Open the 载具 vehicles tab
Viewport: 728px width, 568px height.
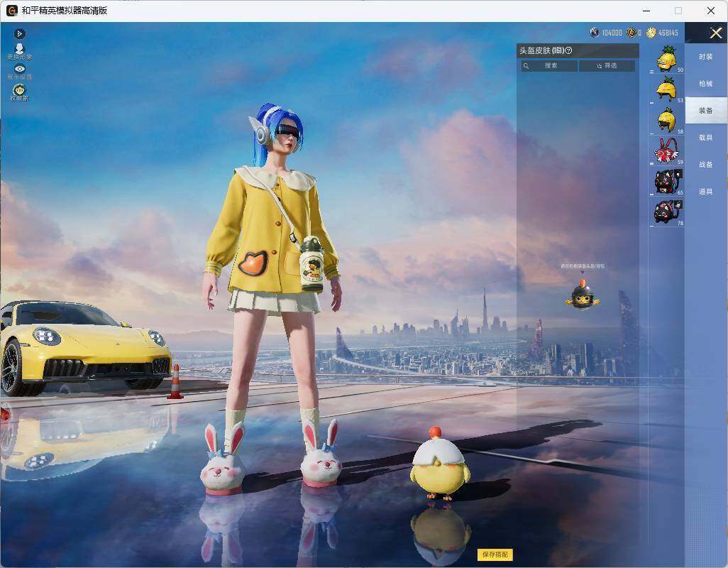[706, 138]
